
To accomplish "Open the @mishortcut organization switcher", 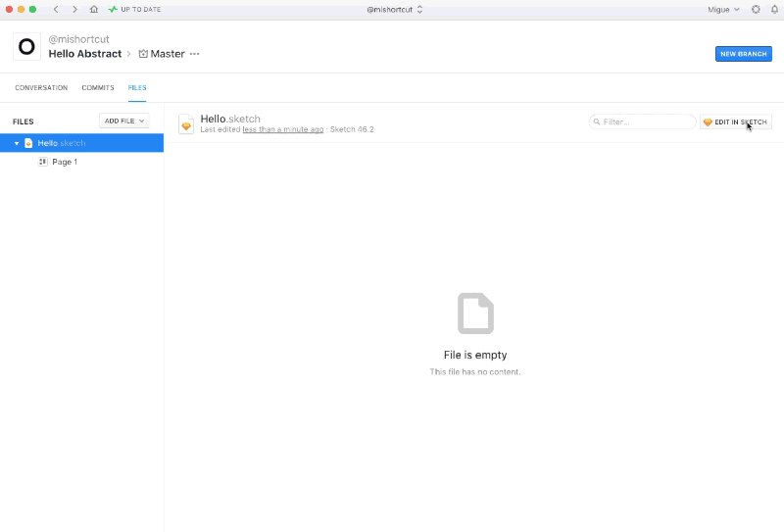I will pos(395,9).
